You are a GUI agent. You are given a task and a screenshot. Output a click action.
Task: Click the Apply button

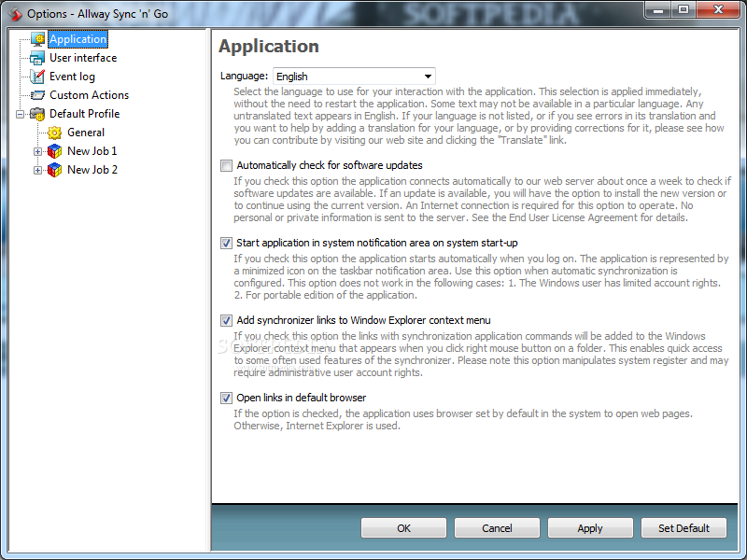(590, 528)
